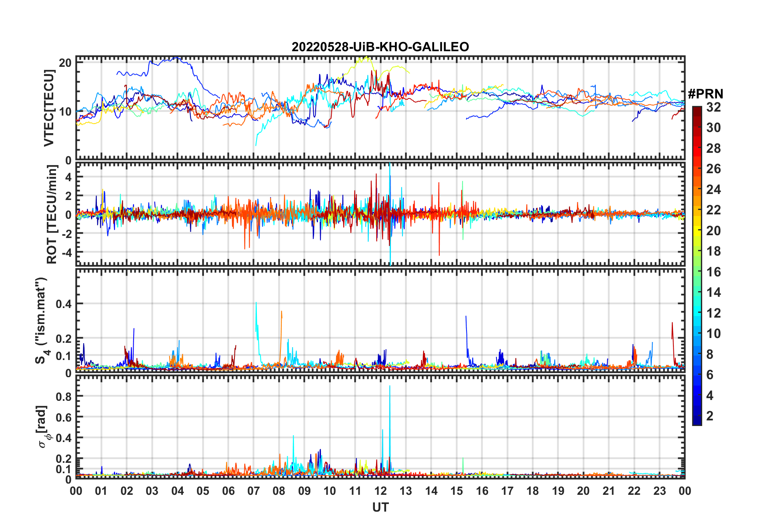The height and width of the screenshot is (532, 761).
Task: Click colorbar tick label 22
Action: click(713, 210)
